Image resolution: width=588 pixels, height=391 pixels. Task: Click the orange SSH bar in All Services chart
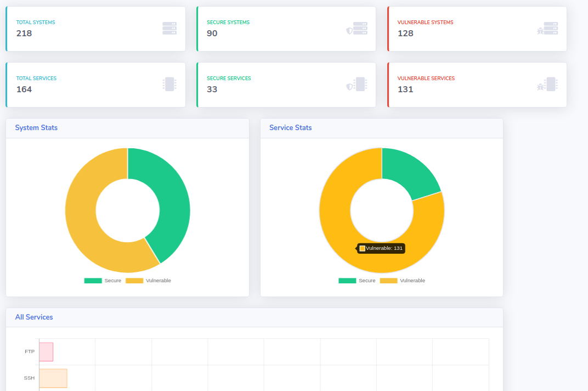pyautogui.click(x=53, y=378)
